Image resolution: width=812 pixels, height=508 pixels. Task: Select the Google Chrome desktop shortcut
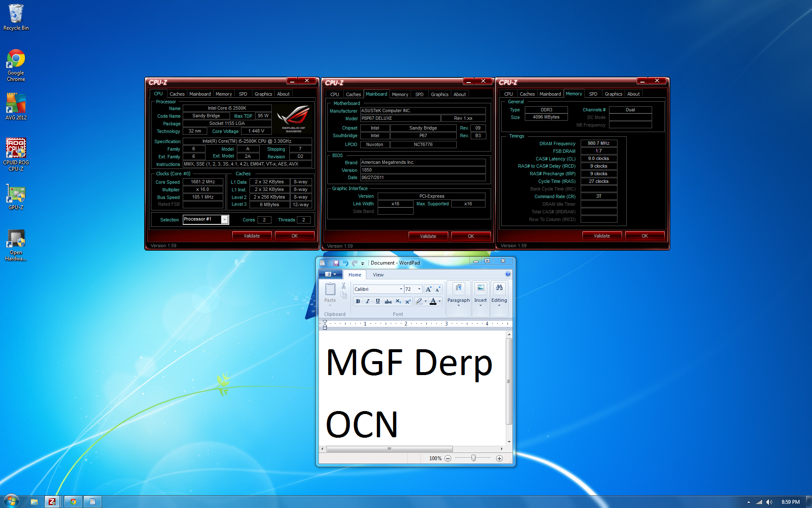(16, 66)
